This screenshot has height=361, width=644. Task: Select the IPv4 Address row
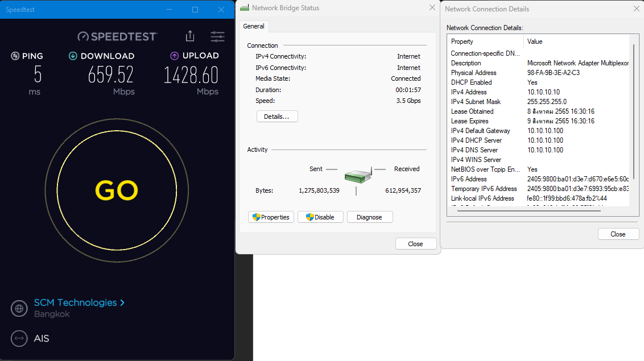click(x=538, y=92)
